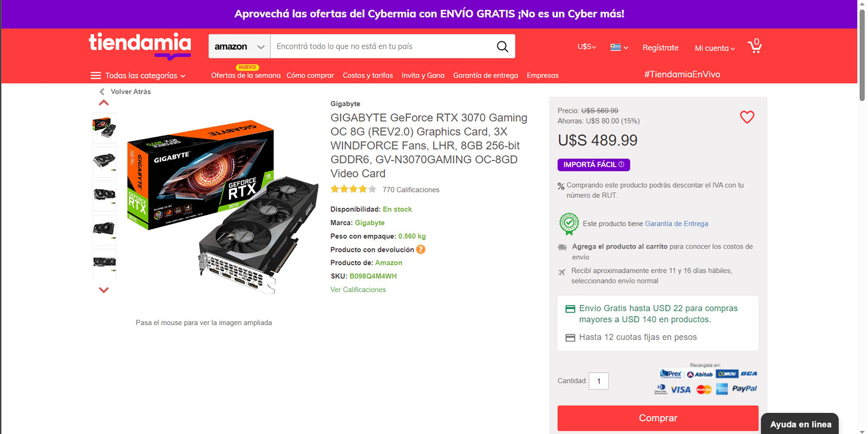Open Ofertas de la semana menu item
The width and height of the screenshot is (868, 434).
[245, 75]
